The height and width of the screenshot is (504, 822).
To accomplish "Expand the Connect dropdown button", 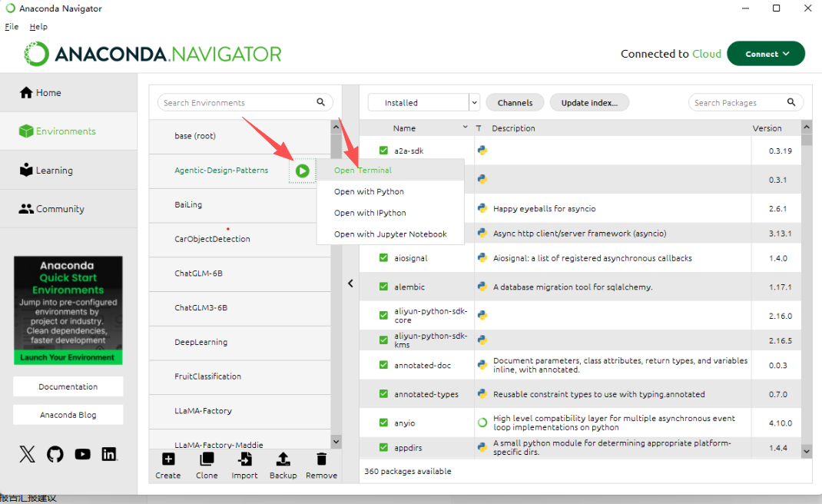I will 766,54.
